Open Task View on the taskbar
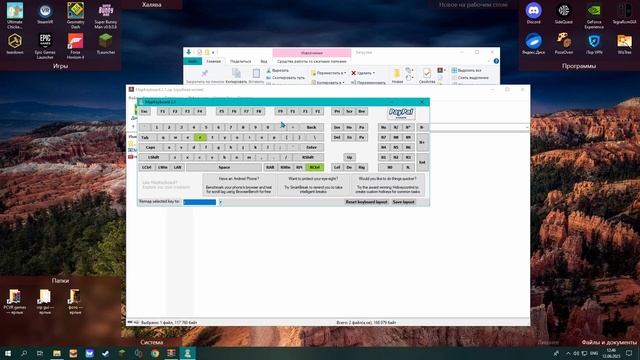This screenshot has width=640, height=360. [x=40, y=353]
